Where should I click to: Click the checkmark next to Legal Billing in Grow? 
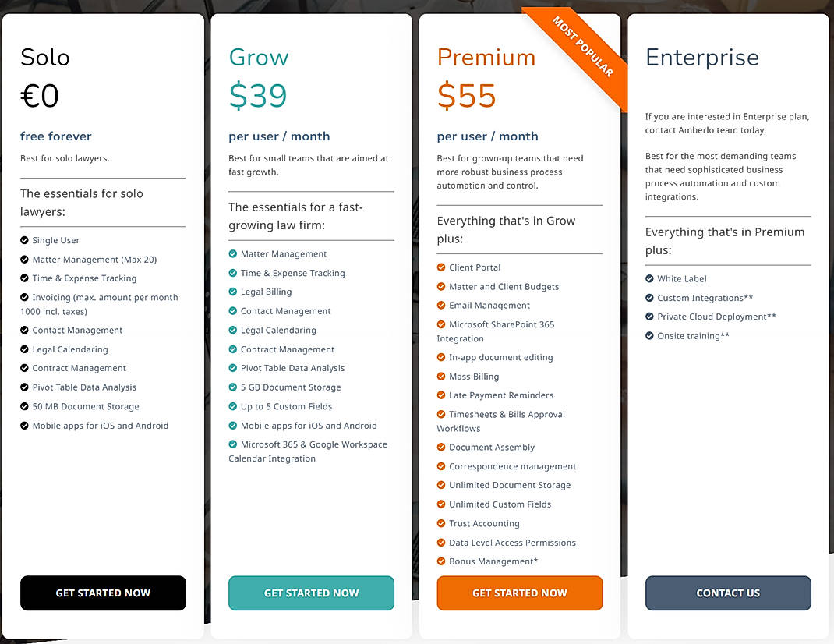pos(233,292)
